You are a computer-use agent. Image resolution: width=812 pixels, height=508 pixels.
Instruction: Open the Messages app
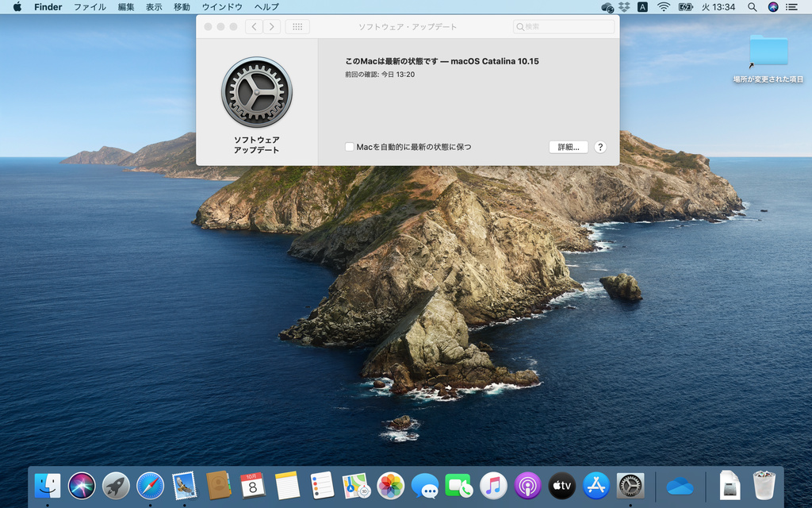[424, 485]
